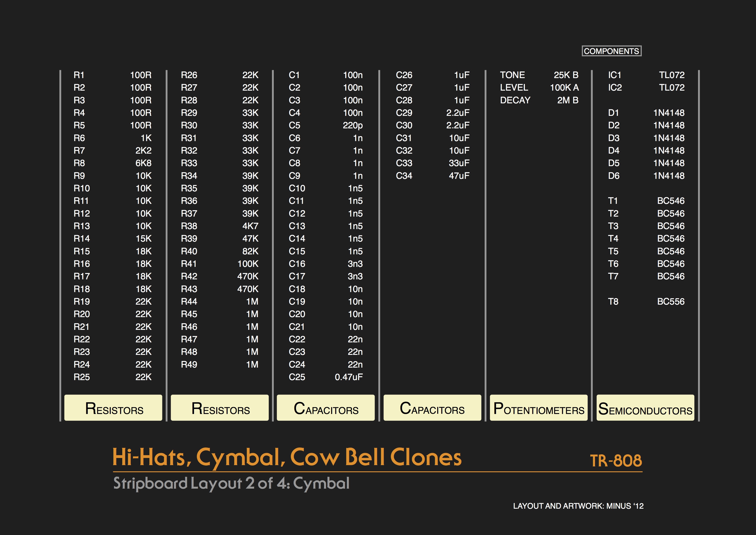This screenshot has height=535, width=756.
Task: Click the IC1 TL072 entry
Action: click(x=646, y=75)
